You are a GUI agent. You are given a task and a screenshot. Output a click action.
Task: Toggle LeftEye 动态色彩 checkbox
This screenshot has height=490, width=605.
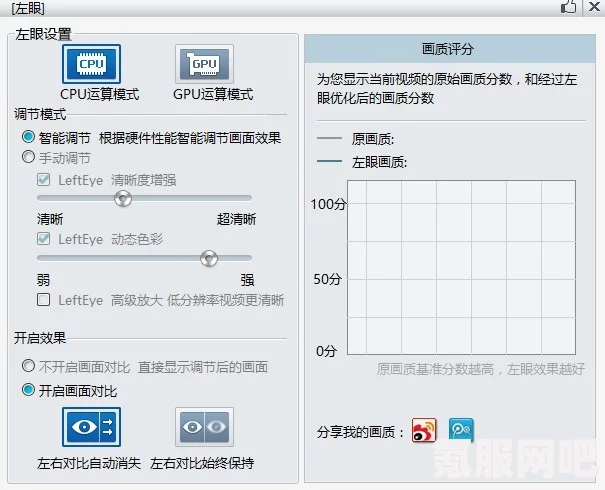44,238
